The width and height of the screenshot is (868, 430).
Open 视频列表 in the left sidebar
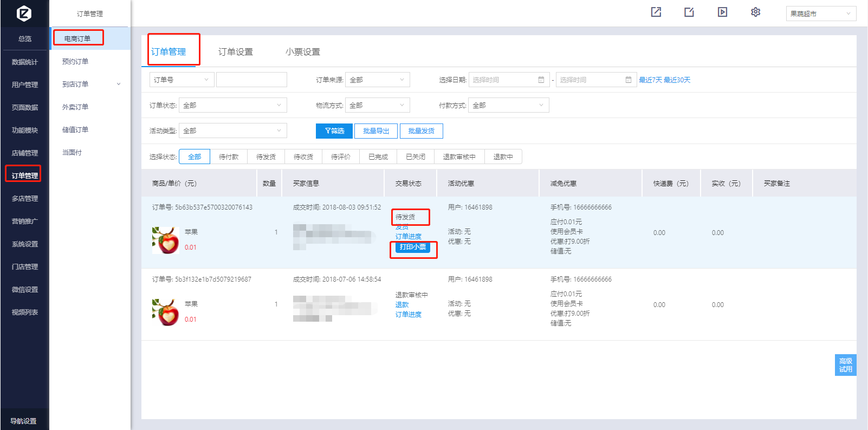coord(25,312)
